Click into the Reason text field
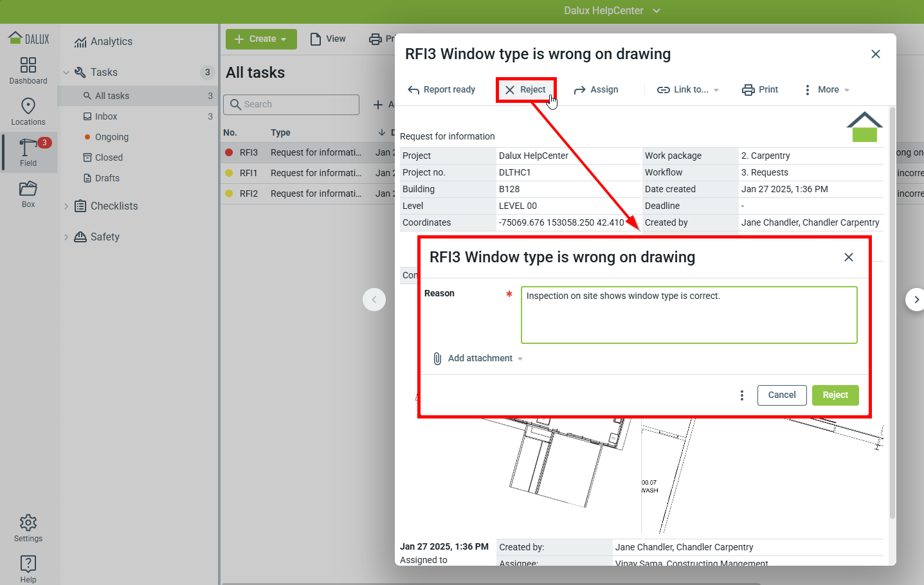The image size is (924, 585). [689, 315]
